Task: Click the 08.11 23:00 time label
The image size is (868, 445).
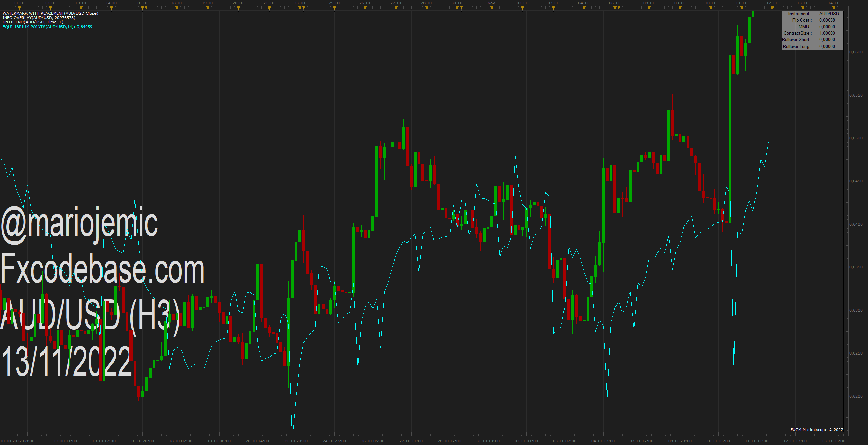Action: (x=680, y=441)
